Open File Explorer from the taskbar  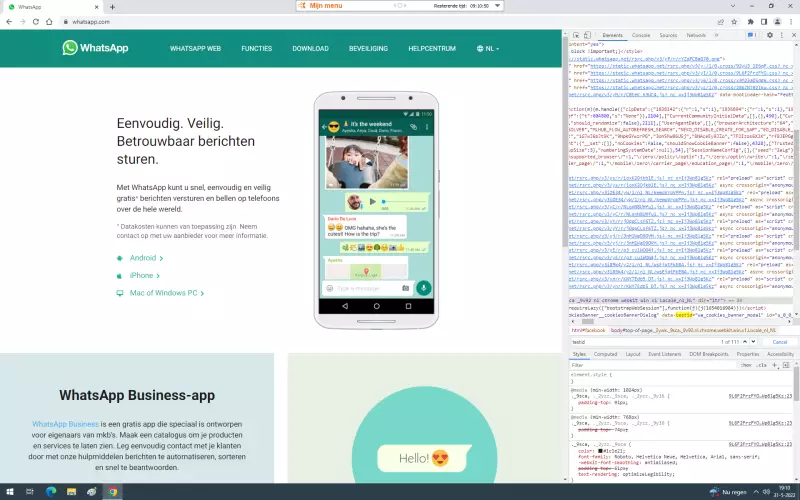[x=71, y=492]
